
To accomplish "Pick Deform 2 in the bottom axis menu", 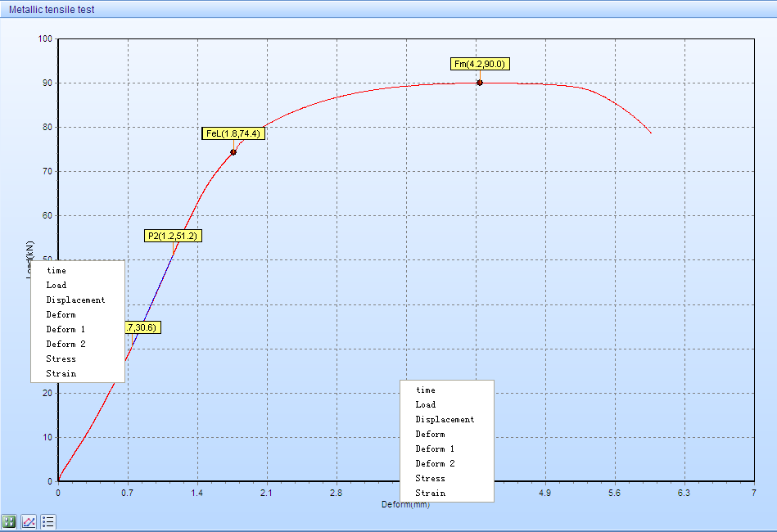I will click(x=435, y=463).
